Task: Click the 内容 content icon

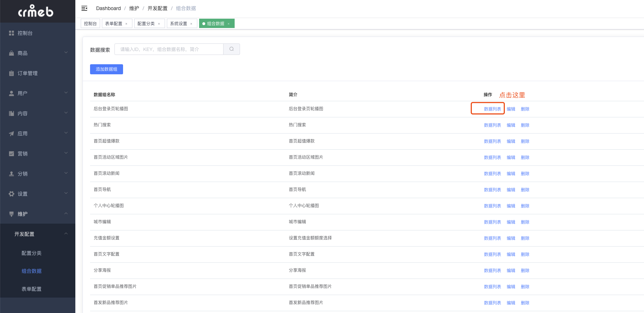Action: click(11, 113)
